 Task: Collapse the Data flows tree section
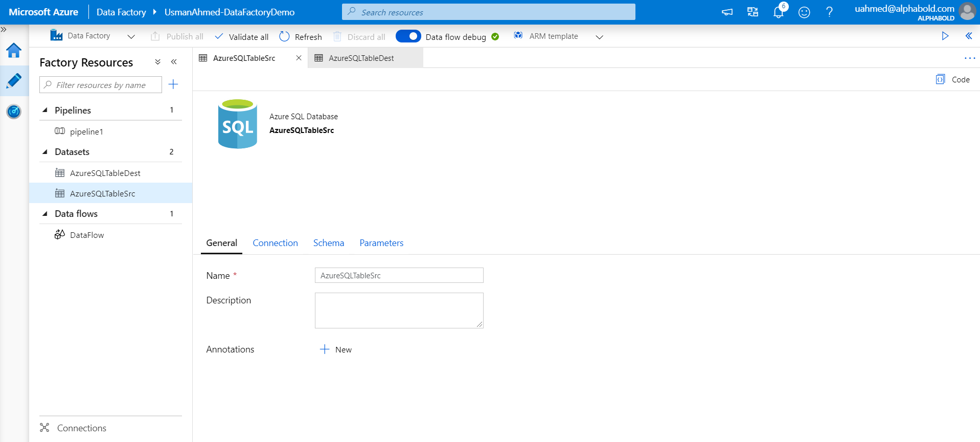pos(45,214)
